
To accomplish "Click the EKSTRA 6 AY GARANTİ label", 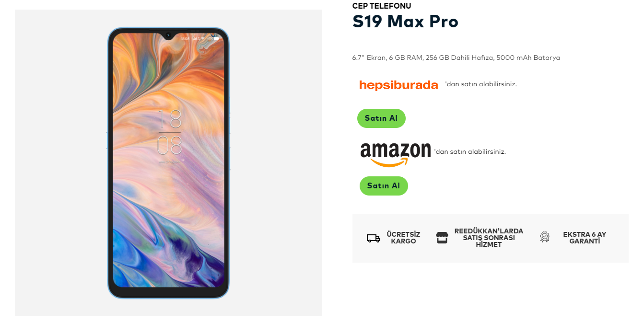I will click(585, 238).
